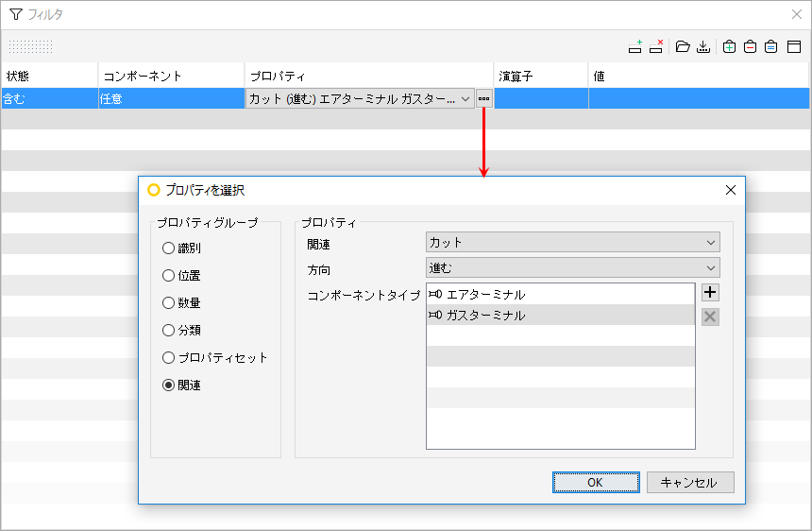Click the filter funnel icon in title
This screenshot has height=531, width=812.
pyautogui.click(x=16, y=14)
